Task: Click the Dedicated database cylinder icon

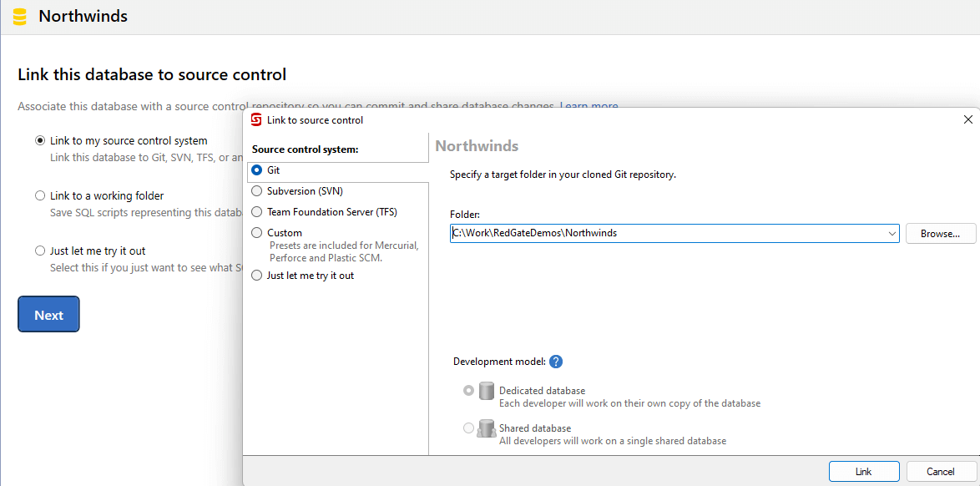Action: point(487,390)
